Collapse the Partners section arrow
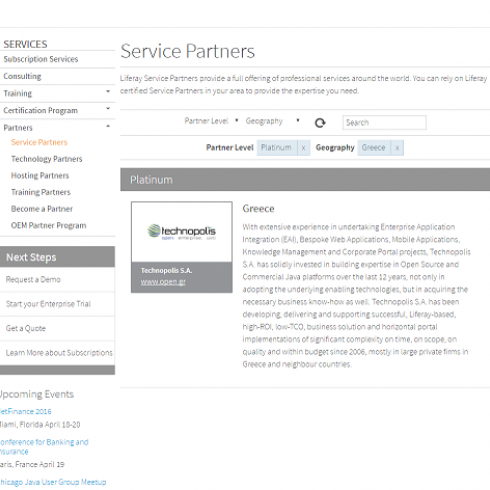The width and height of the screenshot is (490, 490). point(108,126)
